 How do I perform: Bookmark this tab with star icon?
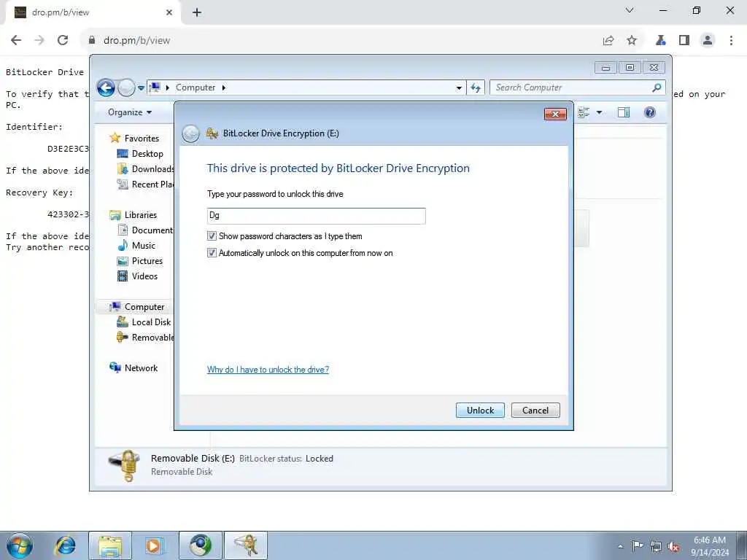[632, 41]
